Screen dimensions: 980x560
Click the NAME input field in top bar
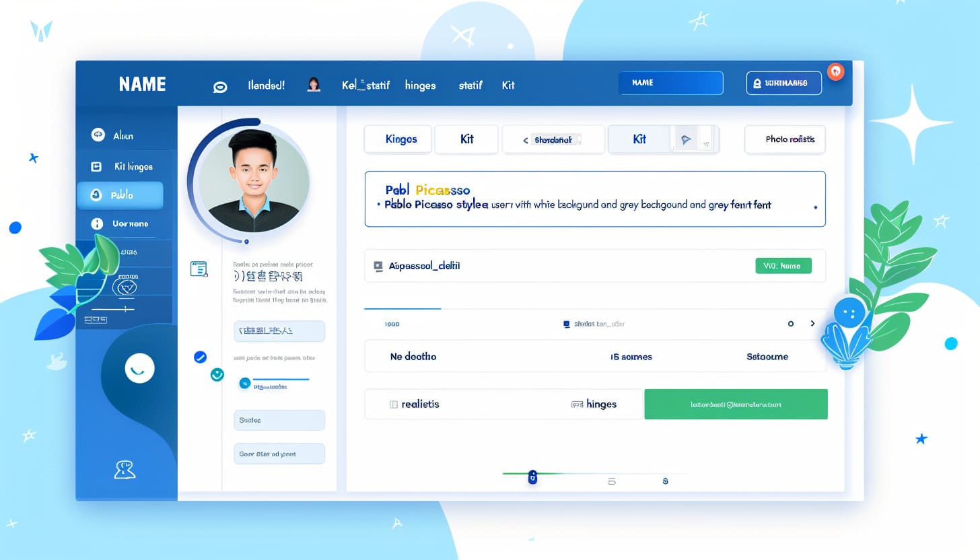[670, 83]
